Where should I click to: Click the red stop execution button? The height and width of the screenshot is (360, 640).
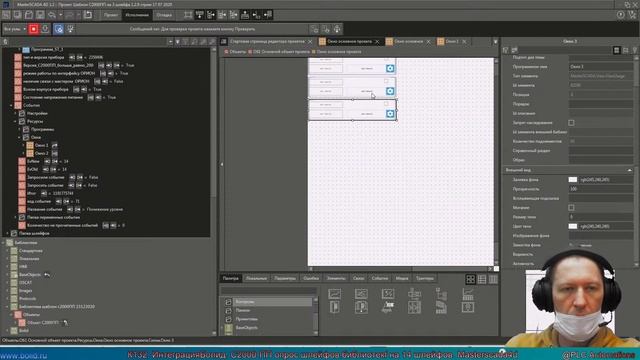pos(33,29)
